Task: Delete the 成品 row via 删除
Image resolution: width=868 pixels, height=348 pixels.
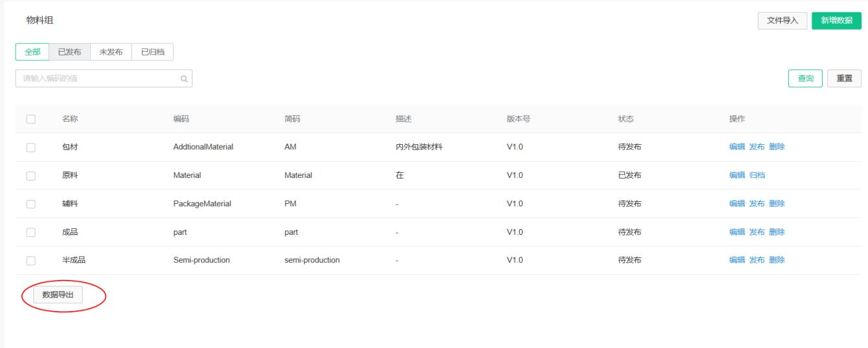Action: tap(777, 232)
